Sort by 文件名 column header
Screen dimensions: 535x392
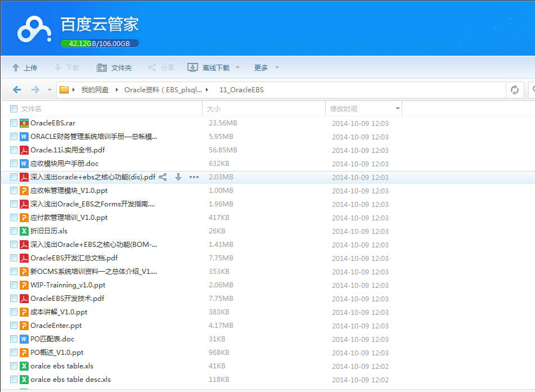pos(32,109)
